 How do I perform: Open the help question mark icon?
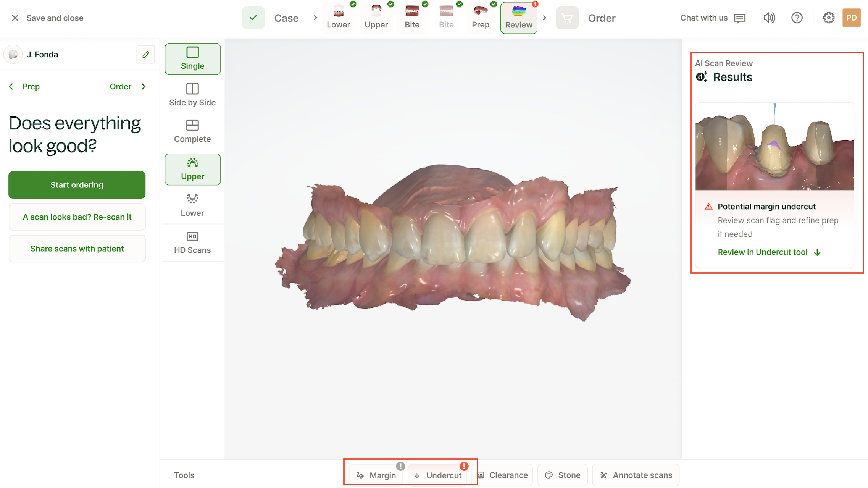pyautogui.click(x=797, y=18)
